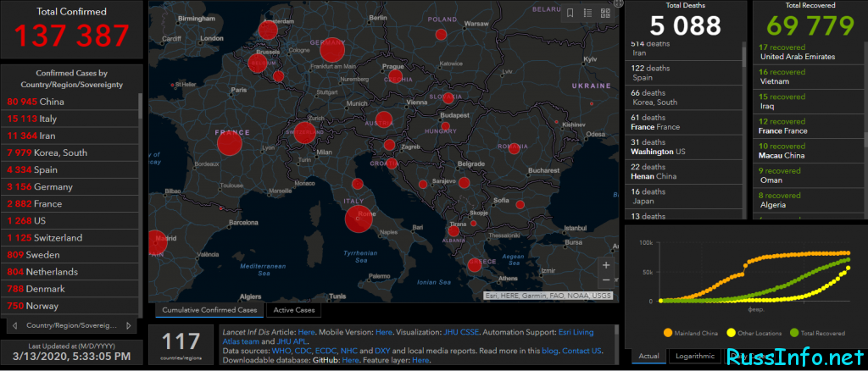
Task: Click the red case circle over Germany
Action: click(332, 50)
